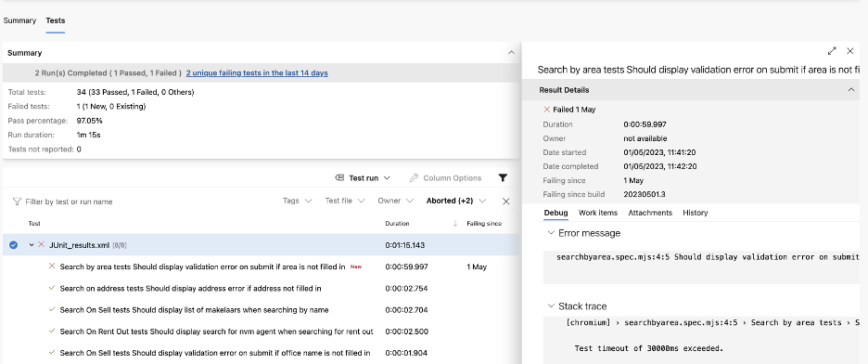The width and height of the screenshot is (868, 364).
Task: Open the Test run grouping dropdown
Action: coord(364,178)
